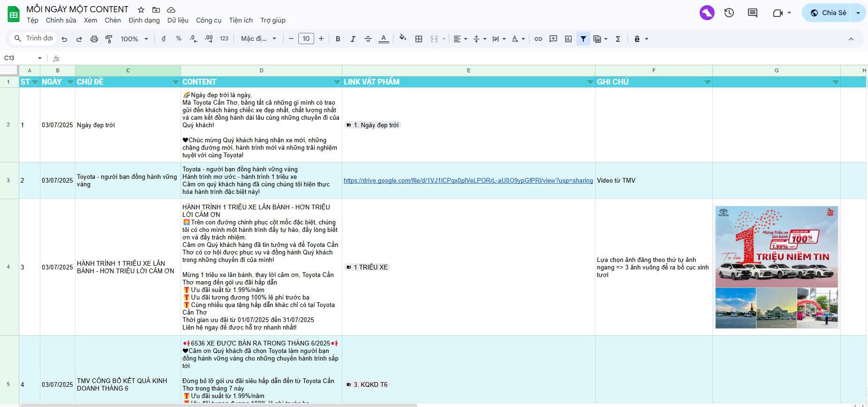Open the font family dropdown
Image resolution: width=868 pixels, height=407 pixels.
(x=258, y=39)
